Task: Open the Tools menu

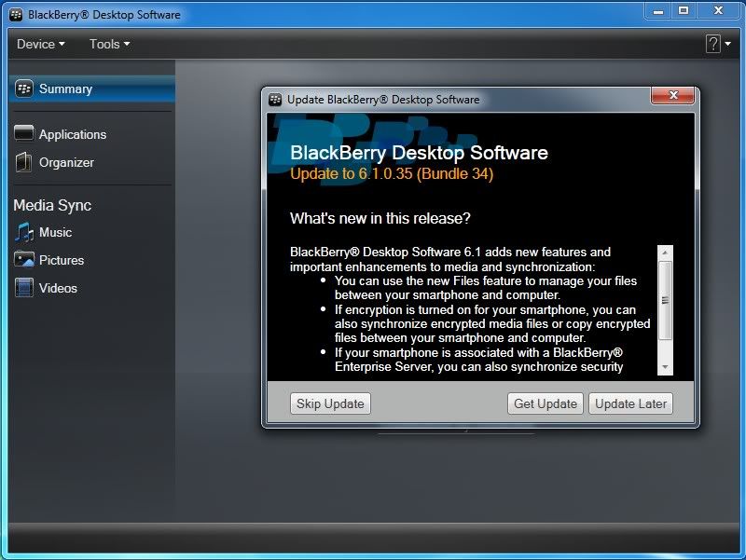Action: click(x=109, y=44)
